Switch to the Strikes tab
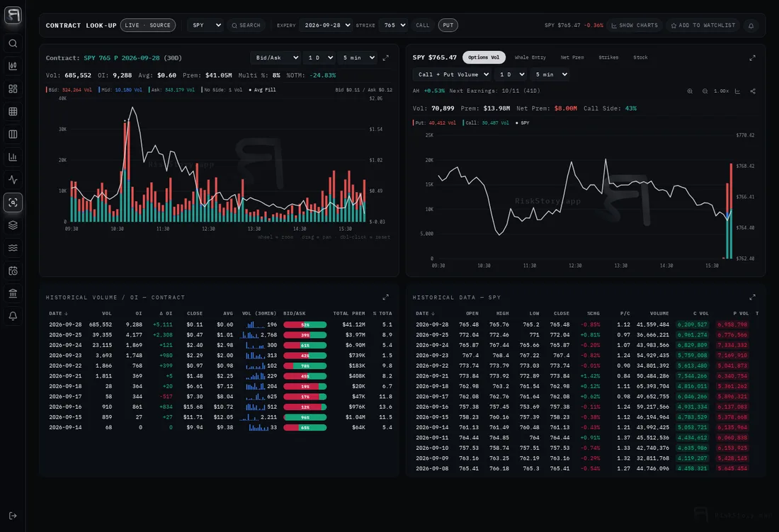 click(x=608, y=57)
